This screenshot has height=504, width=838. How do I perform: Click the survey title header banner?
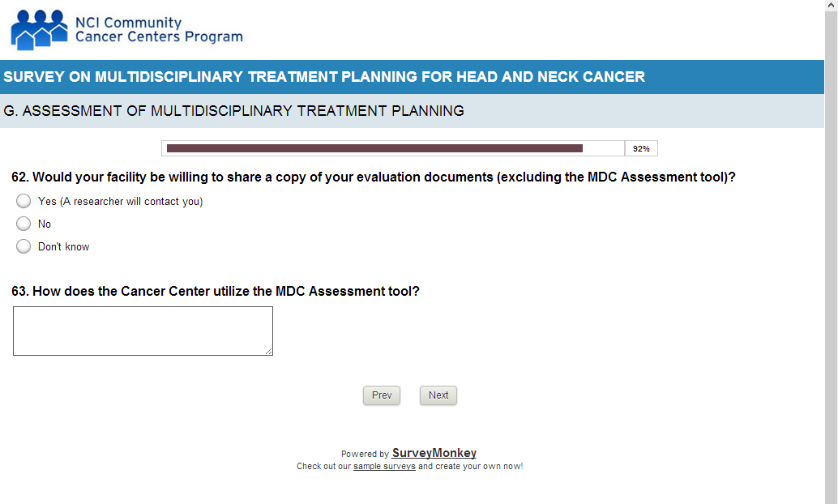coord(324,77)
